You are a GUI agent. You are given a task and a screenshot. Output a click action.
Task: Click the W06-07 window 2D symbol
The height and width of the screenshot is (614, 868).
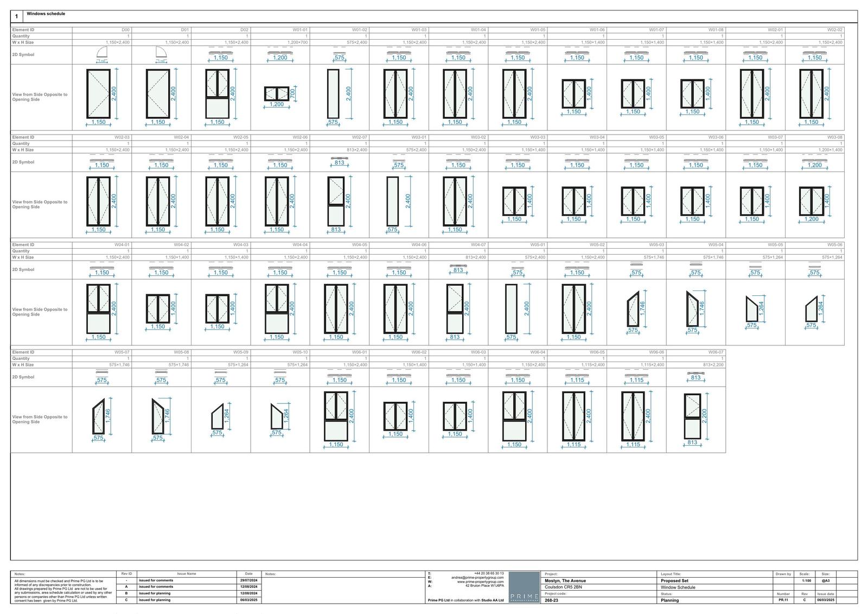click(x=695, y=376)
